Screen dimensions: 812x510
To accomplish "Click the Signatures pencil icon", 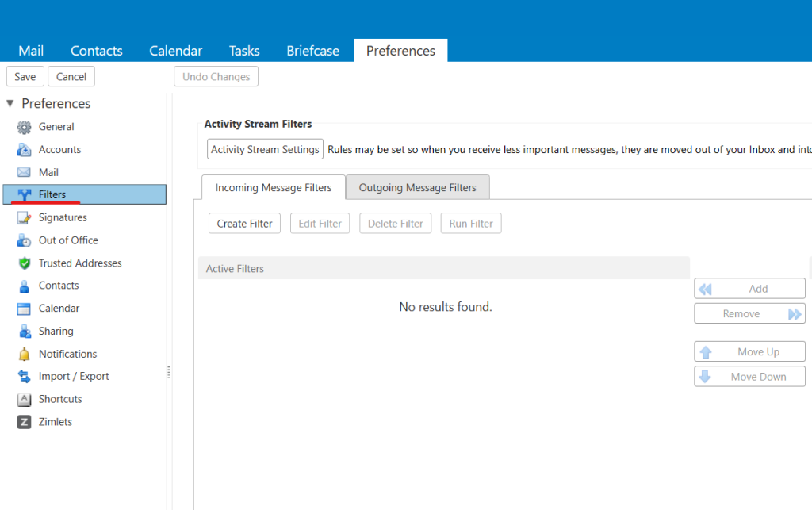I will (x=25, y=218).
